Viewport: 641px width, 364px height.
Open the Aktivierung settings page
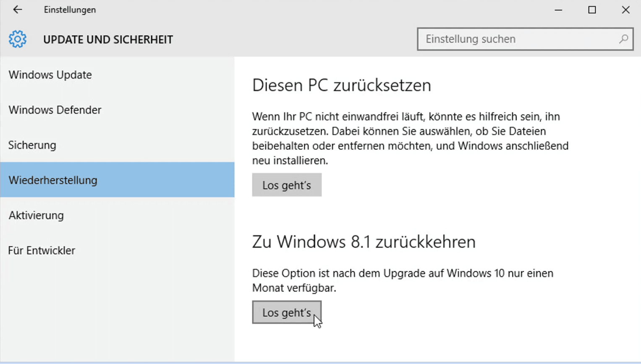[36, 216]
